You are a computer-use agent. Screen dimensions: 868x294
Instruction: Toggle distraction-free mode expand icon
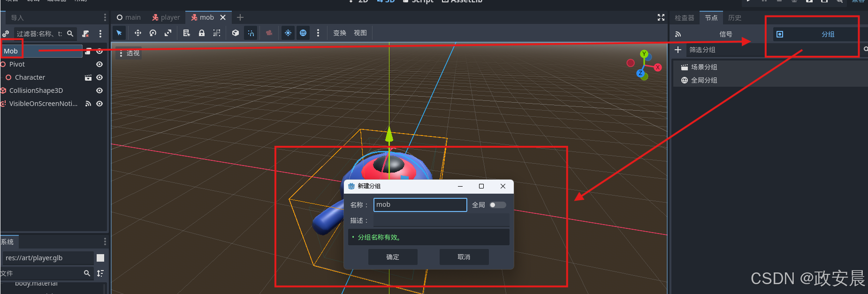coord(661,17)
